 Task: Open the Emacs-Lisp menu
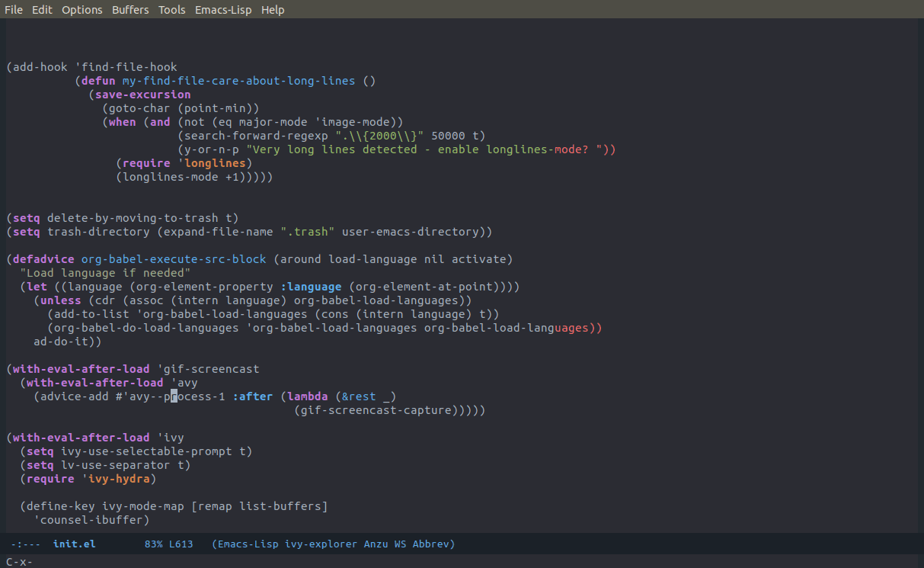224,10
